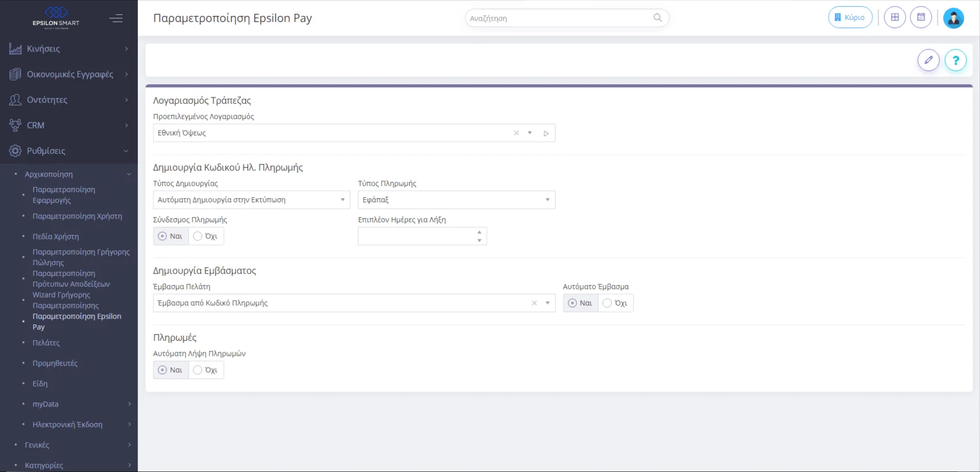
Task: Click the Οικονομικές Εγγραφές coins icon
Action: (x=15, y=74)
